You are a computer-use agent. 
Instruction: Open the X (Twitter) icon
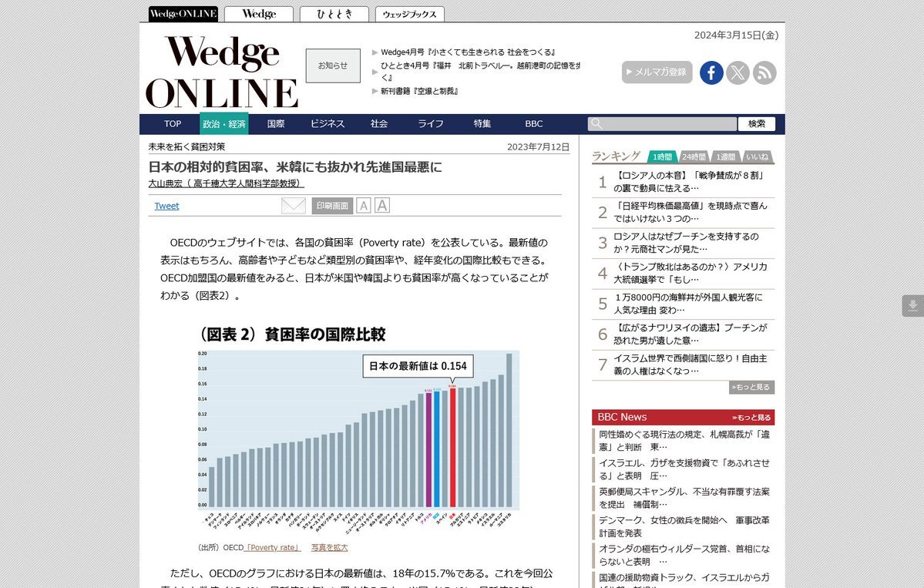pyautogui.click(x=738, y=72)
